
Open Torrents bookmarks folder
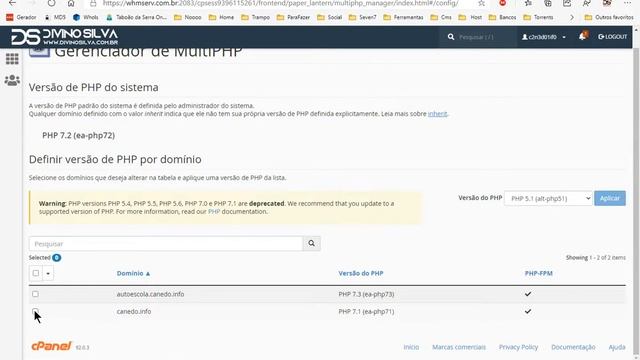click(x=539, y=17)
